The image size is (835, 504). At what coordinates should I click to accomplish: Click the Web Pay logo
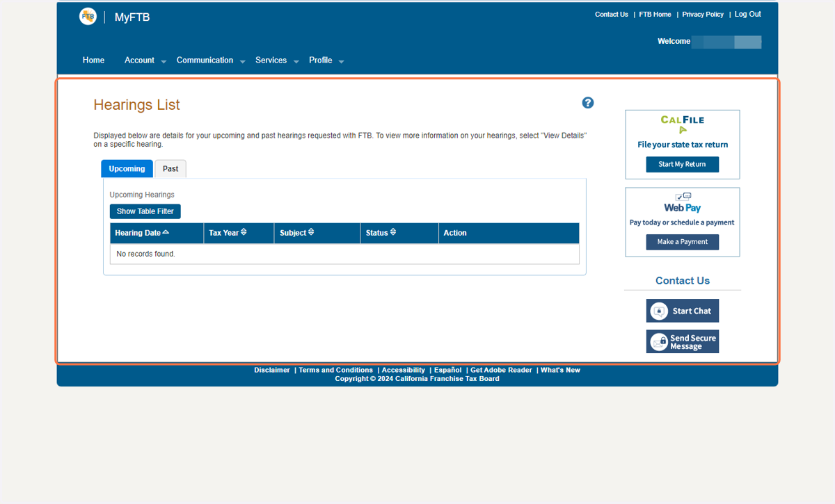pos(683,203)
